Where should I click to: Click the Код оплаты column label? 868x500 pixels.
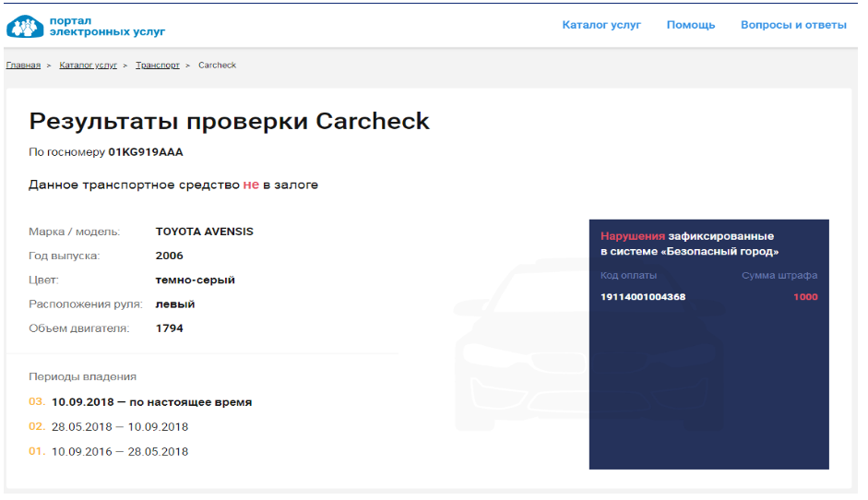[628, 275]
